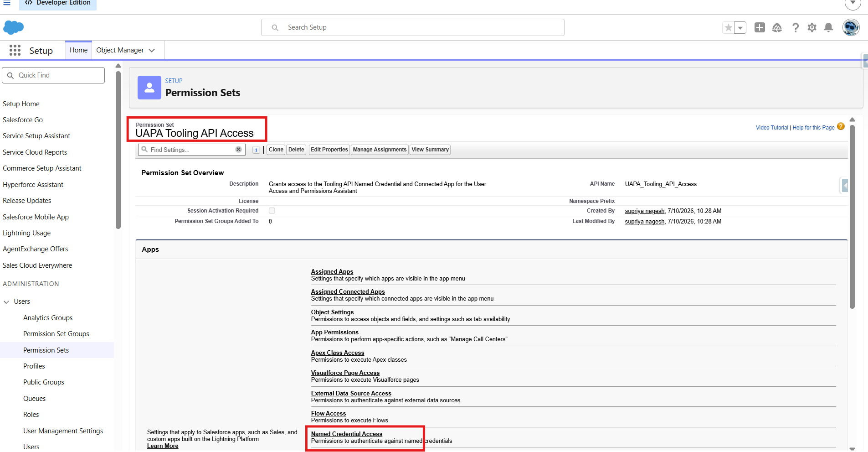Screen dimensions: 868x452
Task: Open the Video Tutorial link
Action: pyautogui.click(x=772, y=128)
